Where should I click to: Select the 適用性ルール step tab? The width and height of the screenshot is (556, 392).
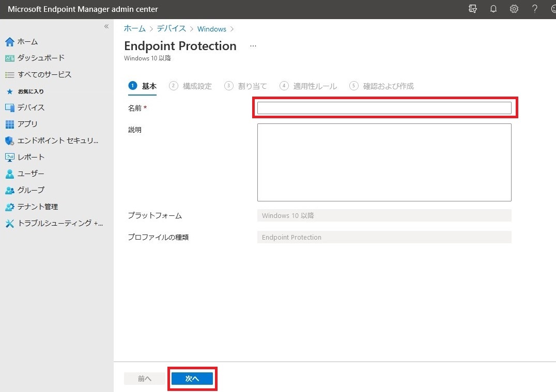(308, 86)
